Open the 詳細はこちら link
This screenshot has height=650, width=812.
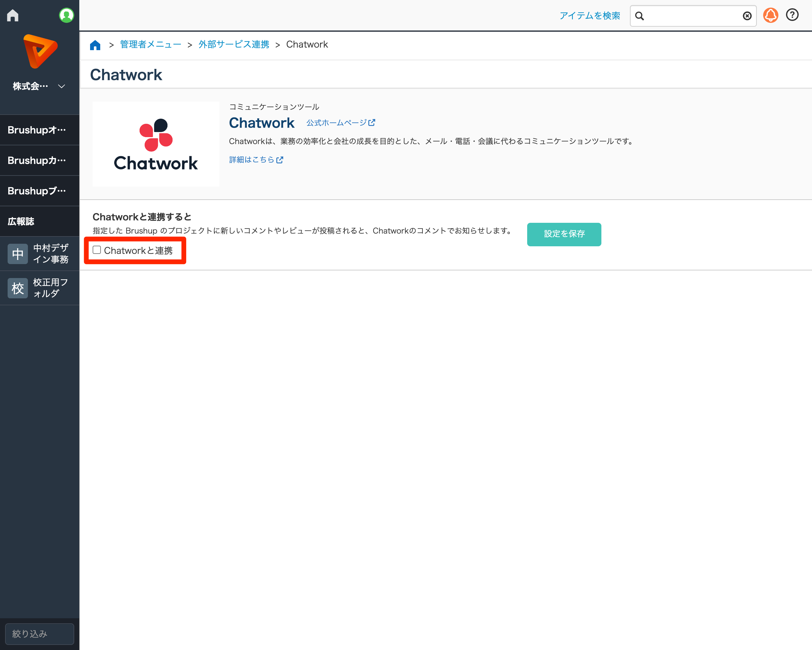tap(256, 160)
